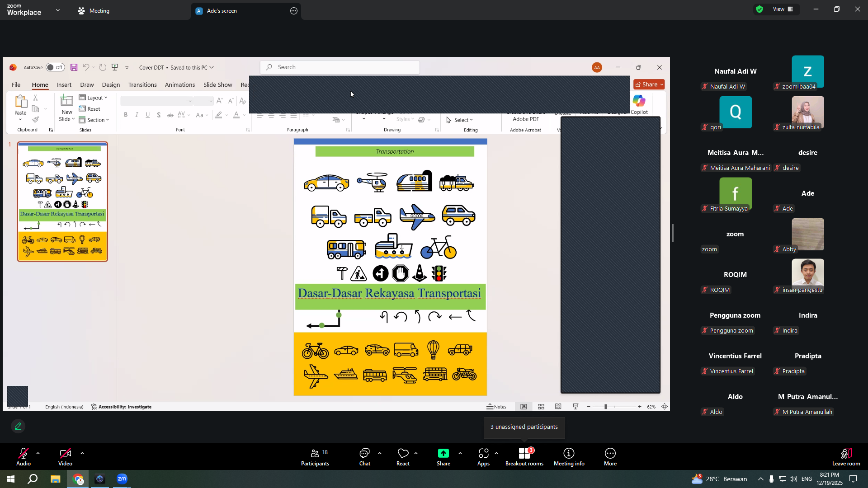Select slide 1 thumbnail
Viewport: 868px width, 488px height.
tap(62, 202)
